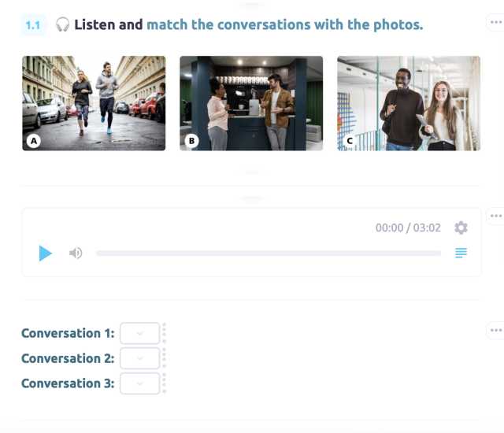Select photo B of the coffee bar chat
This screenshot has width=504, height=433.
(251, 103)
